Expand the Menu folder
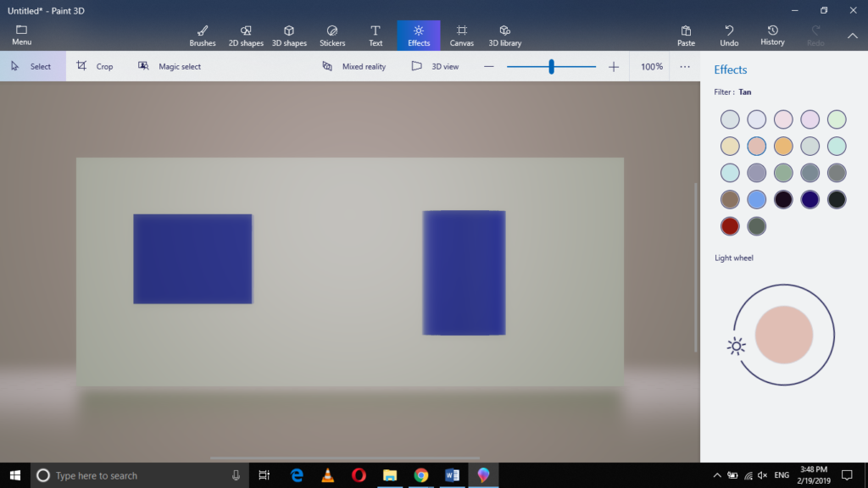 (22, 36)
